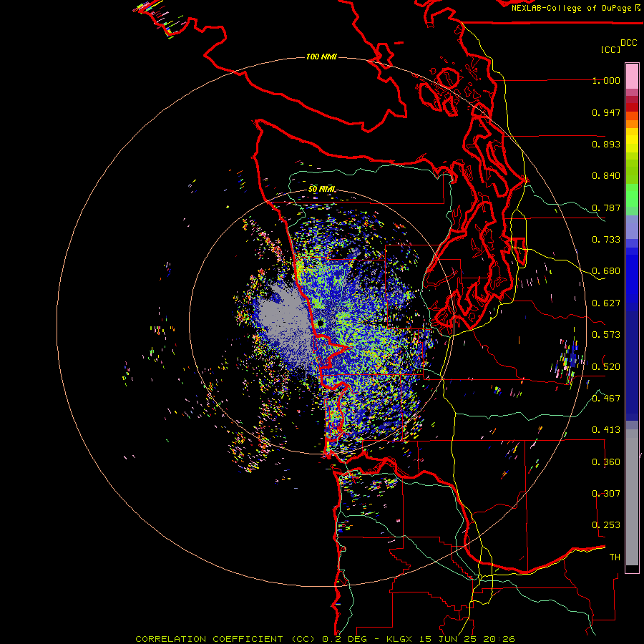Pick the bright green color bar segment
The width and height of the screenshot is (644, 644).
point(632,195)
